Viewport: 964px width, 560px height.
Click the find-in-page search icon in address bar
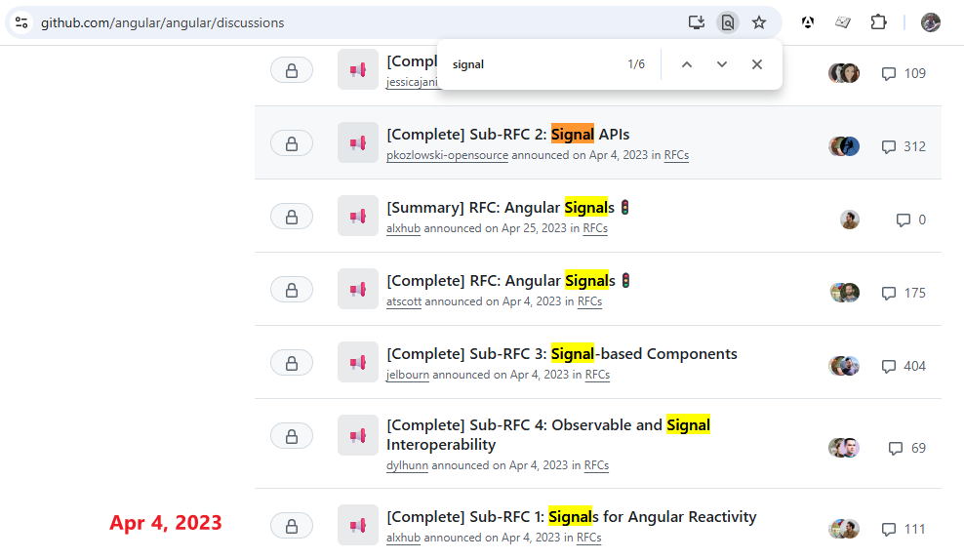(727, 22)
